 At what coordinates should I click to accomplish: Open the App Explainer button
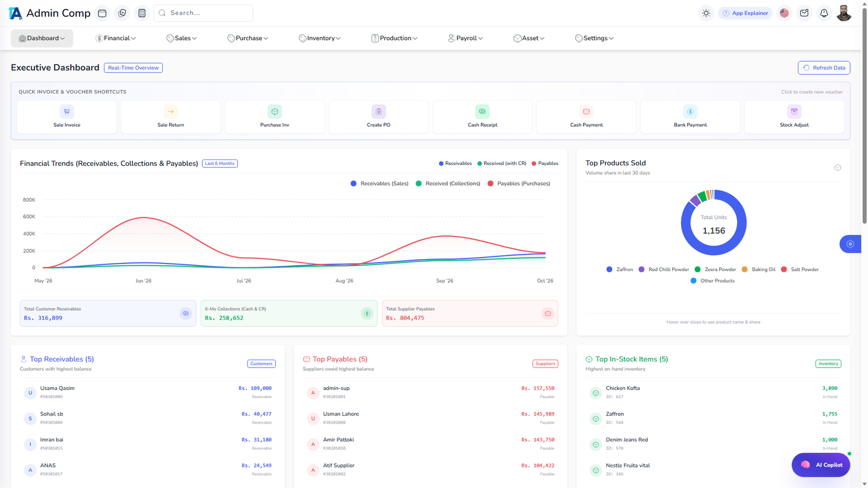coord(745,13)
